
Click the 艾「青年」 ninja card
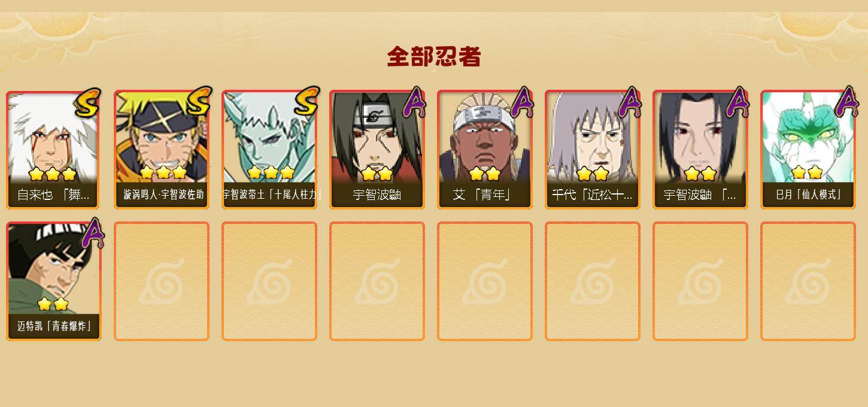(485, 150)
